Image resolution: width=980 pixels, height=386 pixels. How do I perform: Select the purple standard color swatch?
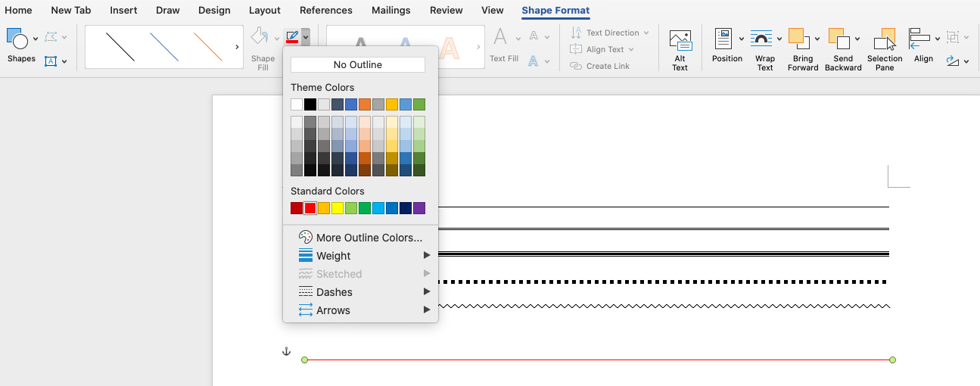point(419,208)
